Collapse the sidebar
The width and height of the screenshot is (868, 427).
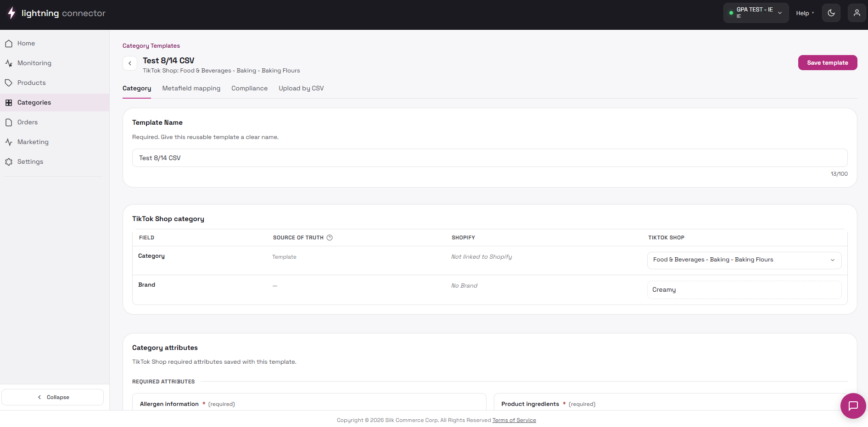coord(53,397)
